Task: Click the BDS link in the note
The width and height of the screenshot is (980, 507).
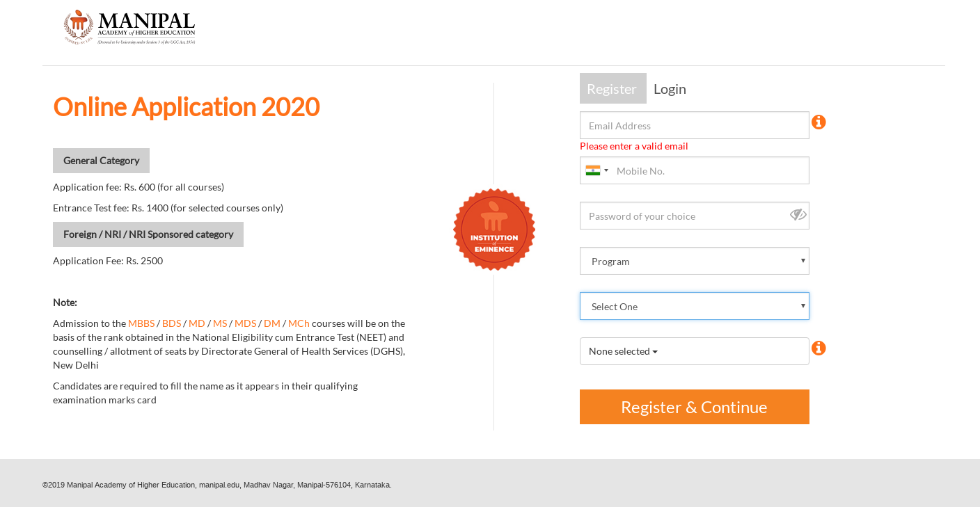Action: point(171,323)
